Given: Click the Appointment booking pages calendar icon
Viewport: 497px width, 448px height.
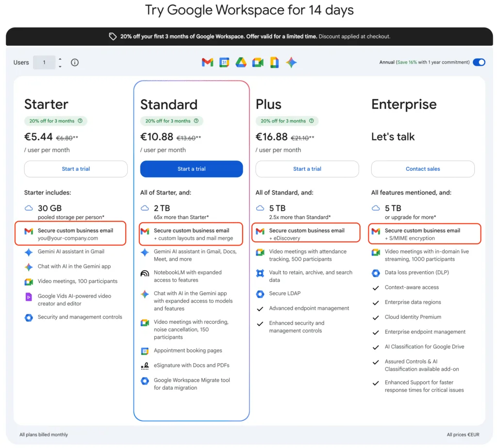Looking at the screenshot, I should [x=145, y=350].
